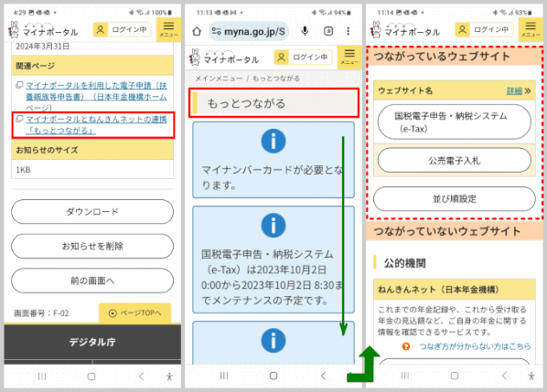Screen dimensions: 547x392
Task: Tap Android back nav icon in middle screen
Action: (x=323, y=376)
